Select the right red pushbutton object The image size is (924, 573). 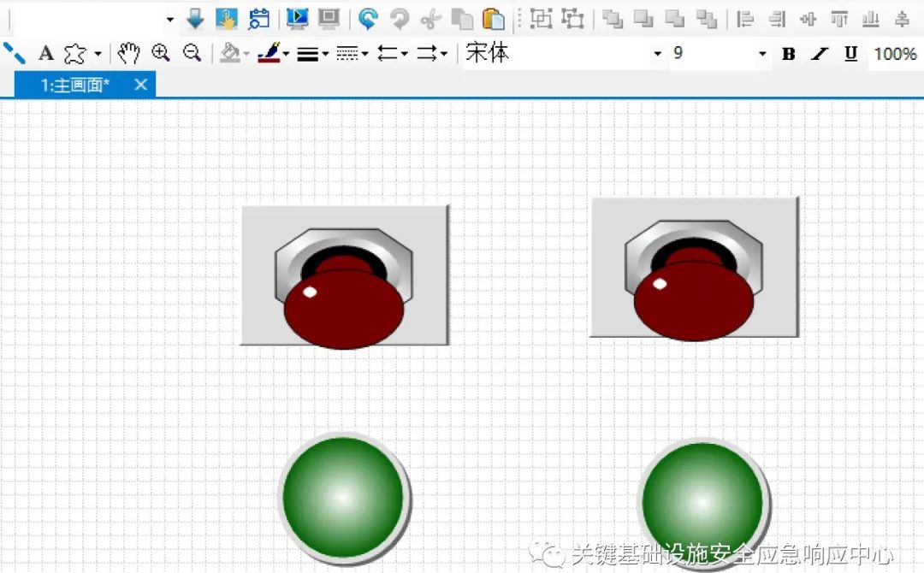(694, 269)
